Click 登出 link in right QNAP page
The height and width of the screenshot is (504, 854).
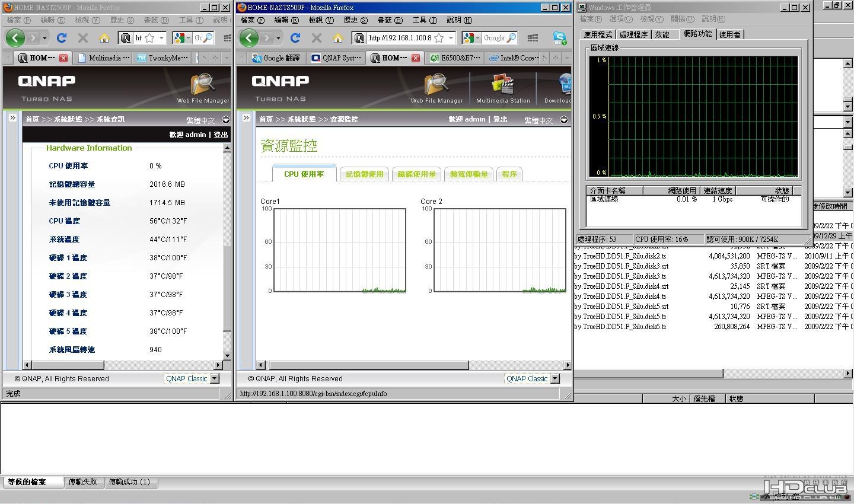tap(501, 119)
